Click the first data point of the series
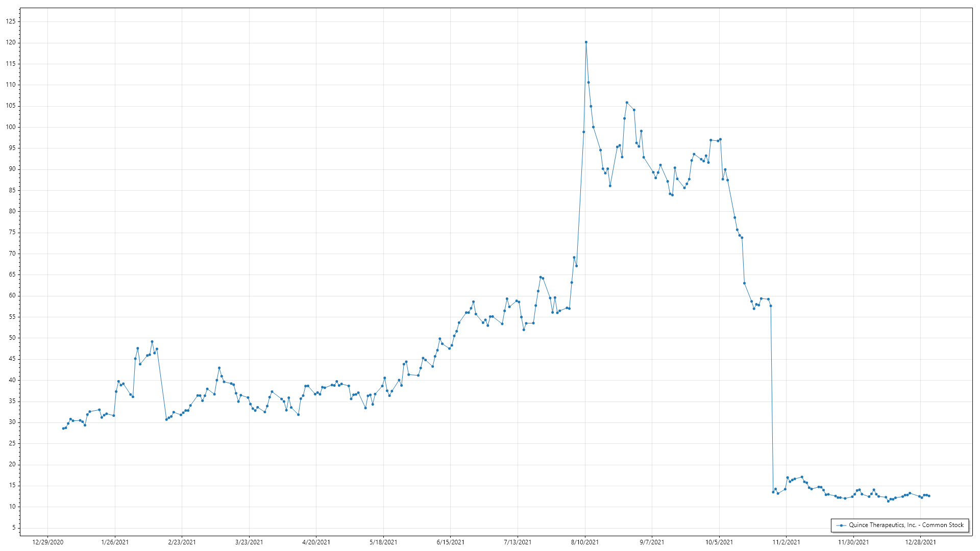This screenshot has height=551, width=980. (x=63, y=429)
